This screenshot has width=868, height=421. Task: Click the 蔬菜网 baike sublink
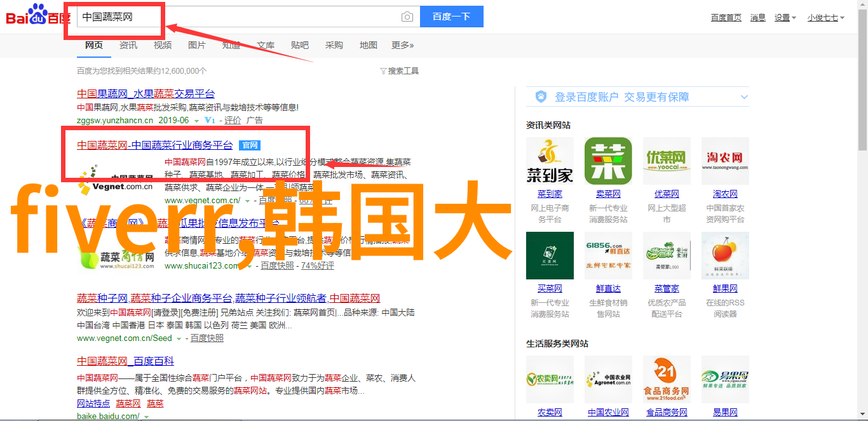pyautogui.click(x=128, y=404)
